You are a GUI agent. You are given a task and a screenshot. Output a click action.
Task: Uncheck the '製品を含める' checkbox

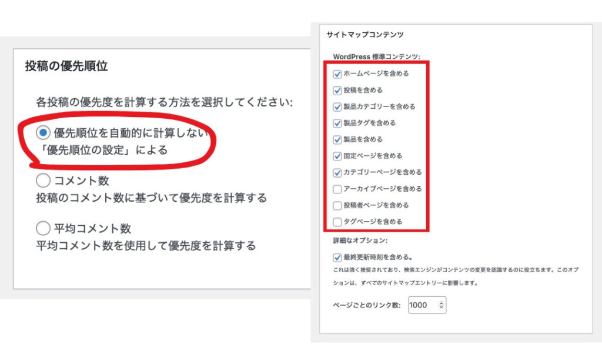(337, 140)
